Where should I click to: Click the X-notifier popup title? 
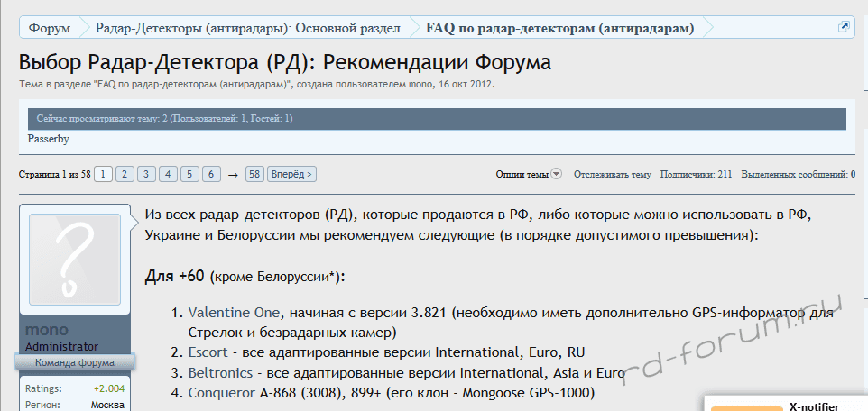pos(814,407)
